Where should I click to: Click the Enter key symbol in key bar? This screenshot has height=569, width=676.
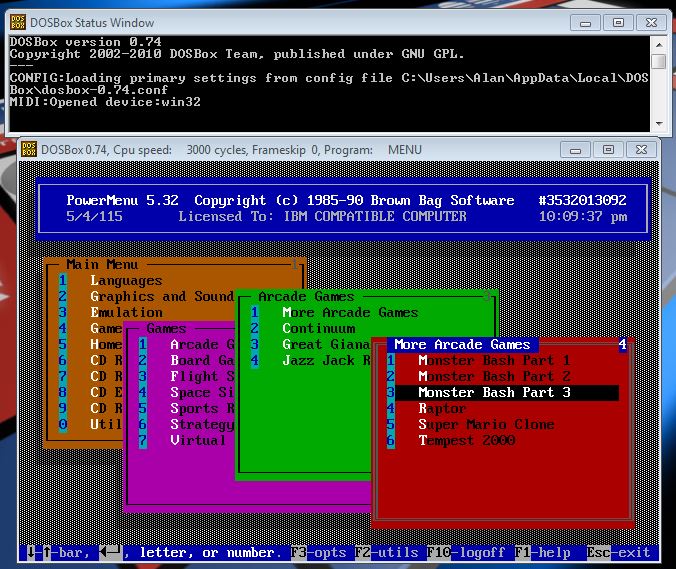pos(110,552)
